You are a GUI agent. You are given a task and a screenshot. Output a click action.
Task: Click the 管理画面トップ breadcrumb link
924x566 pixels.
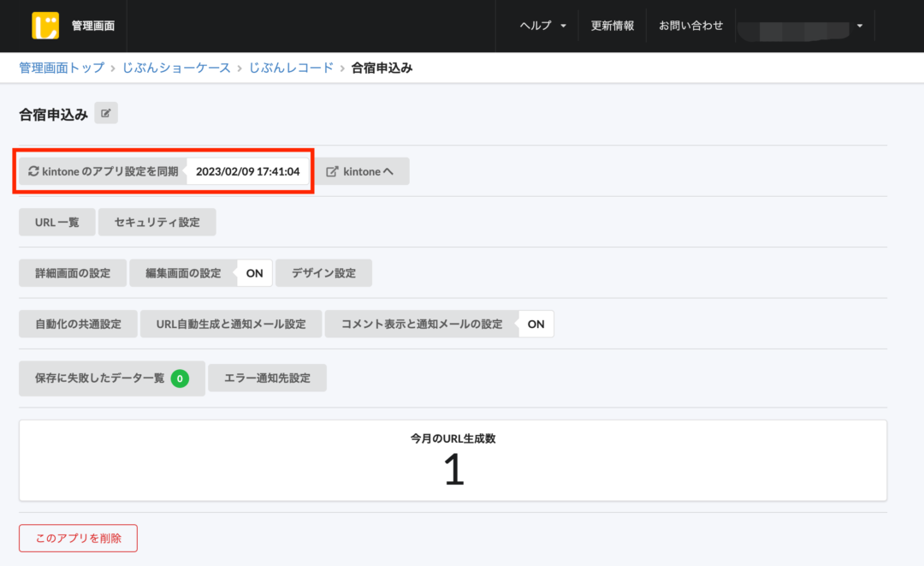[x=61, y=67]
